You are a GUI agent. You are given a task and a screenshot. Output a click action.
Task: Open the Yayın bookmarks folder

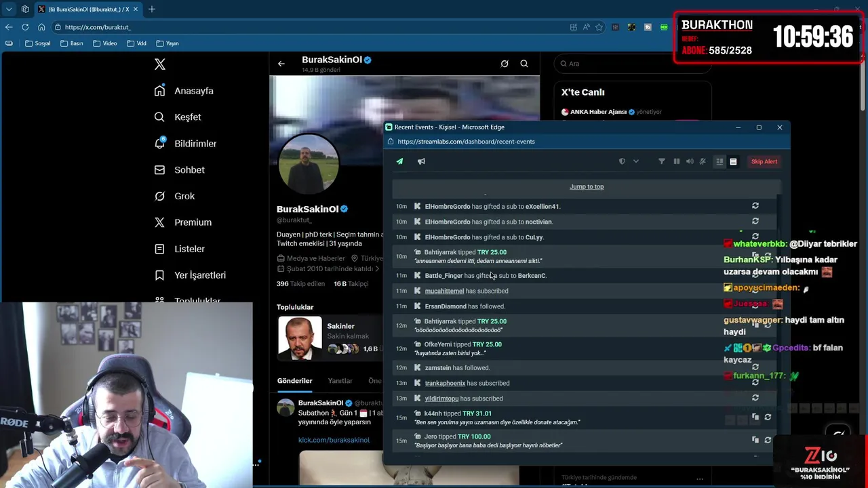coord(167,43)
